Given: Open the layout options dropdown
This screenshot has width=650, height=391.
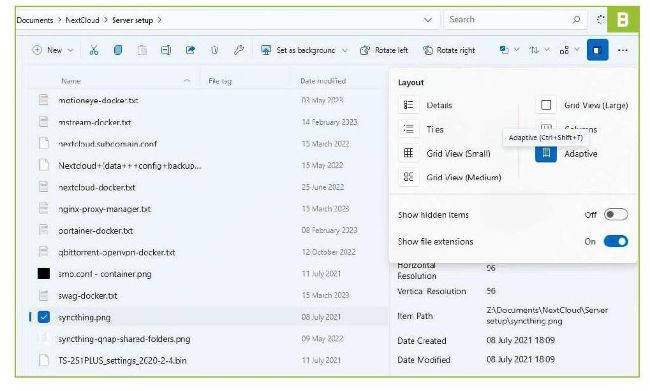Looking at the screenshot, I should coord(569,50).
